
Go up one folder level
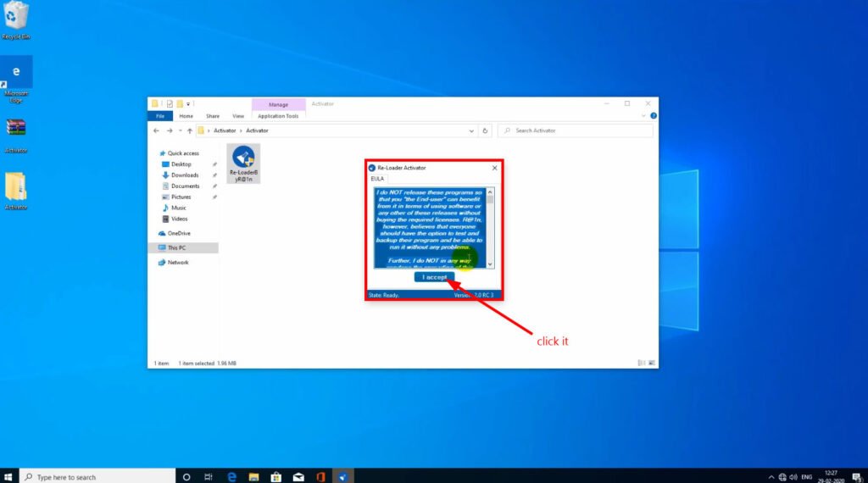coord(190,130)
